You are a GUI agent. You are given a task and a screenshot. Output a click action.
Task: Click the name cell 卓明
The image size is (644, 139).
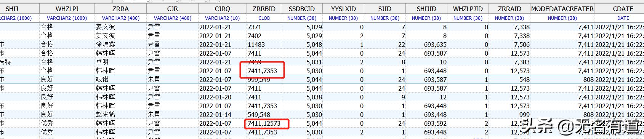click(x=102, y=62)
